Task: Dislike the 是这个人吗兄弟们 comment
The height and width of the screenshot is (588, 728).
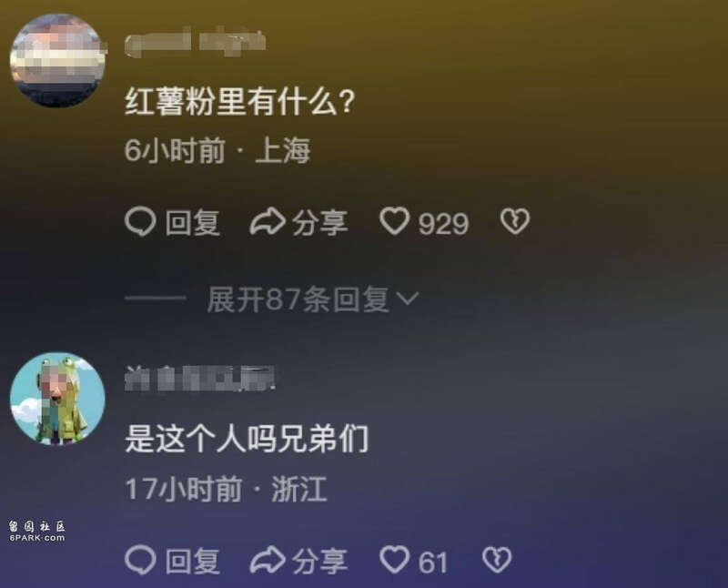Action: click(497, 560)
